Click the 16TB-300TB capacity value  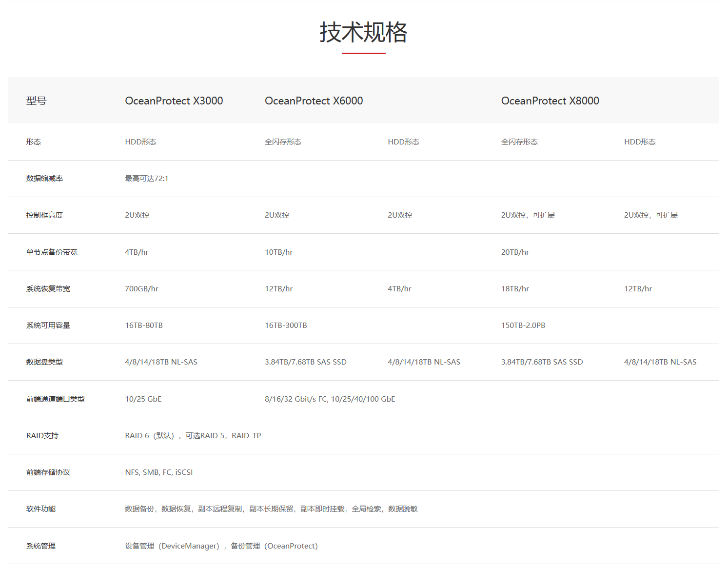pos(286,326)
